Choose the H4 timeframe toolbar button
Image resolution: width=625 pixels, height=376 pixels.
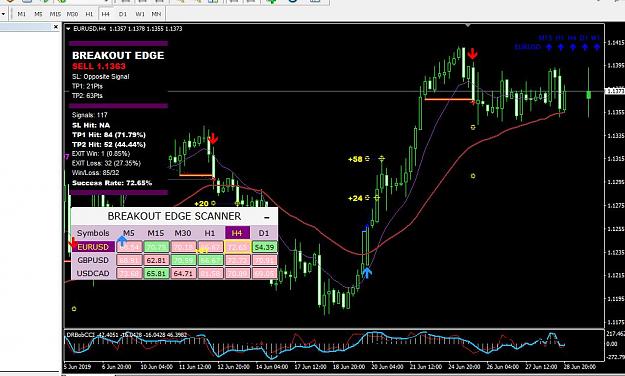pyautogui.click(x=105, y=14)
